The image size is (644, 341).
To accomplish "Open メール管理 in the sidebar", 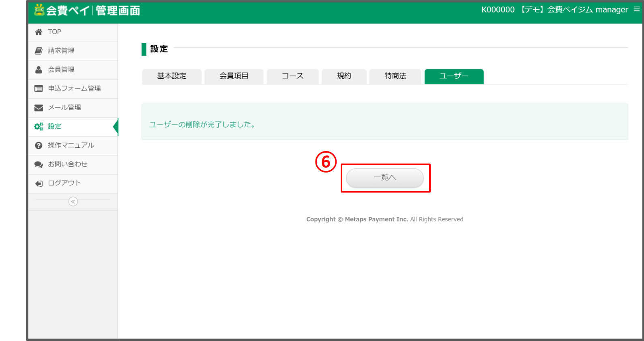I will pos(73,108).
